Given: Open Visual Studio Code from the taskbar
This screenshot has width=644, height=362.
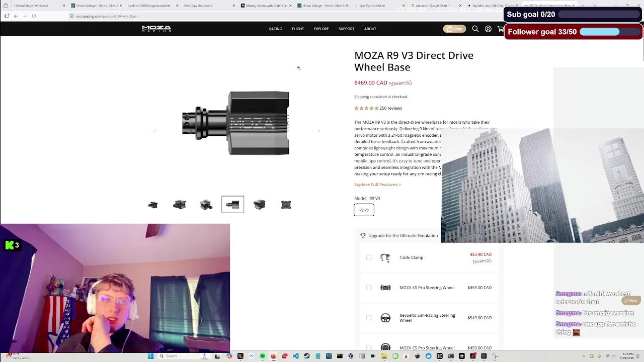Looking at the screenshot, I should tap(295, 356).
